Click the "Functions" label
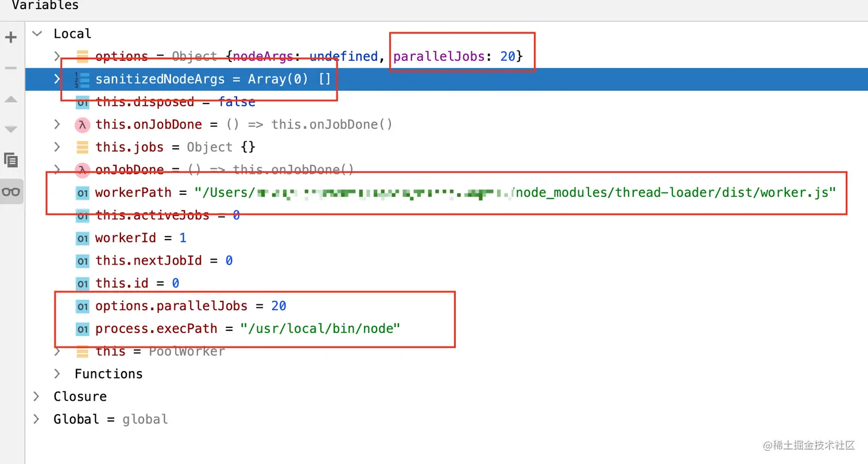This screenshot has width=868, height=464. (x=108, y=374)
